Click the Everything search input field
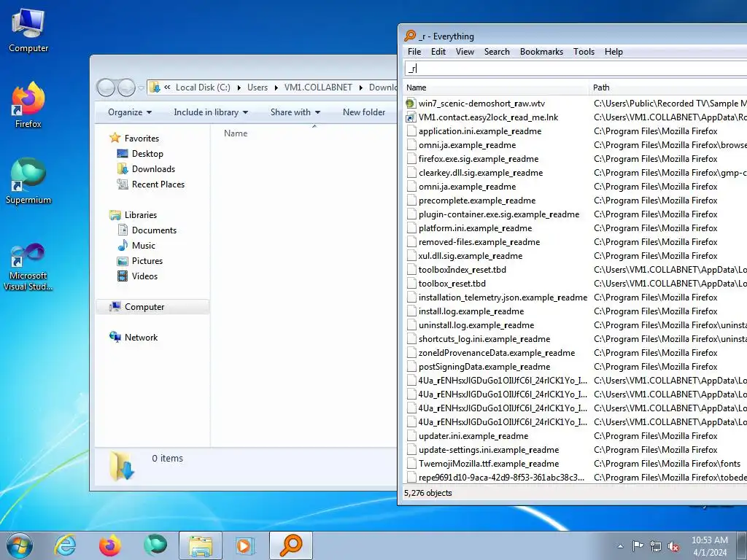747x560 pixels. [576, 69]
